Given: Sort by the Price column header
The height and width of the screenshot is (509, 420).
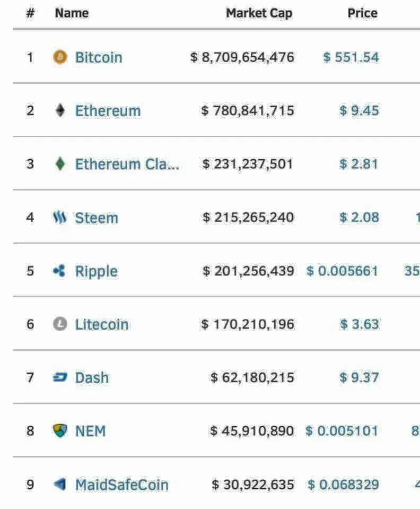Looking at the screenshot, I should pos(362,13).
